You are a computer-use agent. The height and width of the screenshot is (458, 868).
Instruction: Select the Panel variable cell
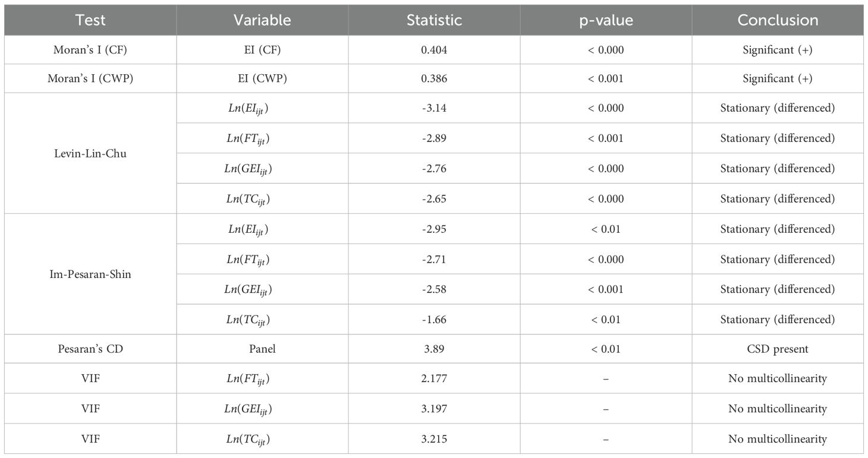click(x=262, y=349)
